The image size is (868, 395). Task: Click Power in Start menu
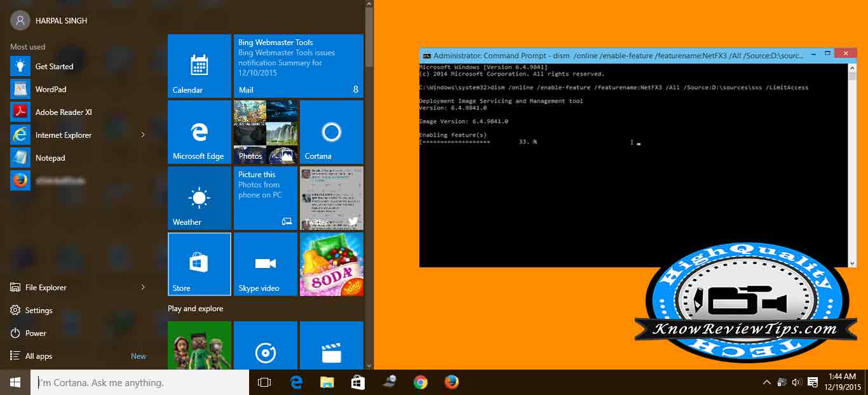point(36,333)
